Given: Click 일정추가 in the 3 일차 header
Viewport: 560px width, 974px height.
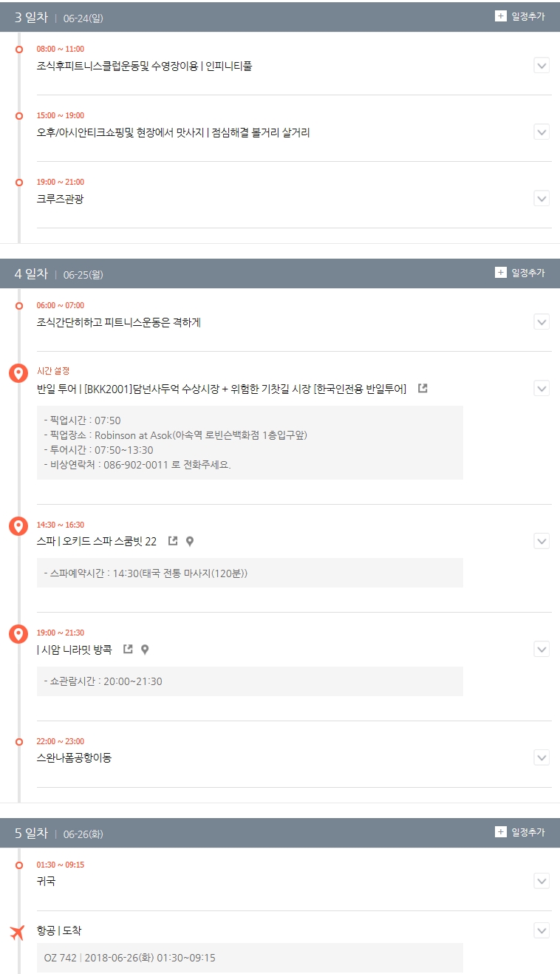Looking at the screenshot, I should (x=528, y=16).
